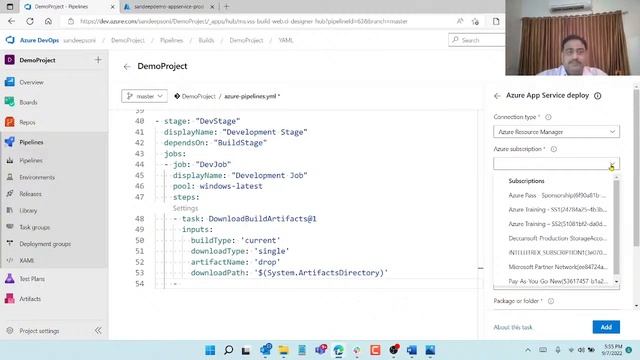Show info for Azure App Service deploy
Screen dimensions: 640x360
598,96
